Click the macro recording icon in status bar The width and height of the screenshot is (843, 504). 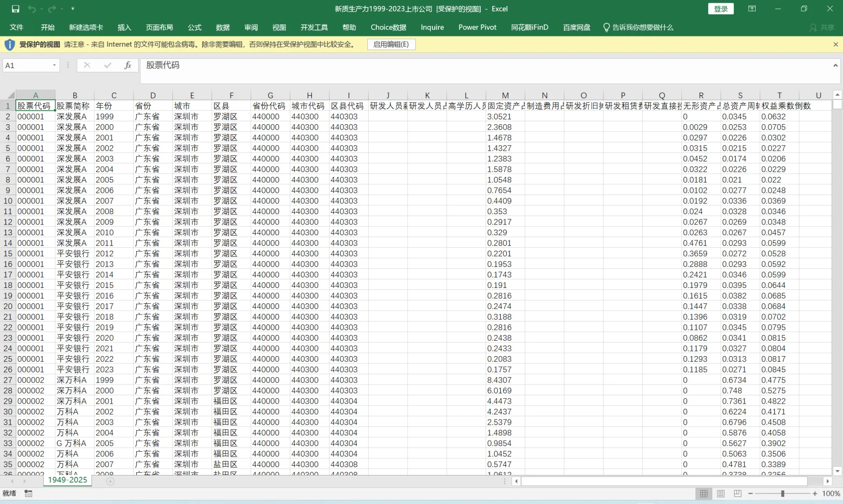[x=28, y=494]
